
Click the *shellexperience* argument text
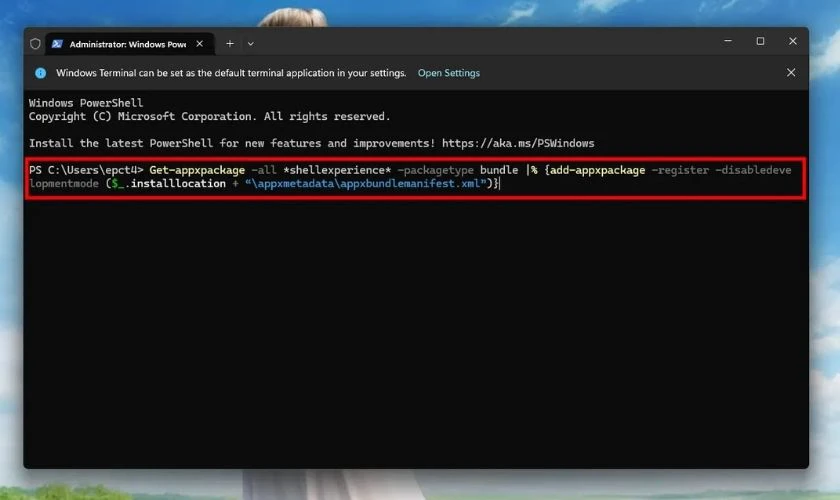coord(337,170)
